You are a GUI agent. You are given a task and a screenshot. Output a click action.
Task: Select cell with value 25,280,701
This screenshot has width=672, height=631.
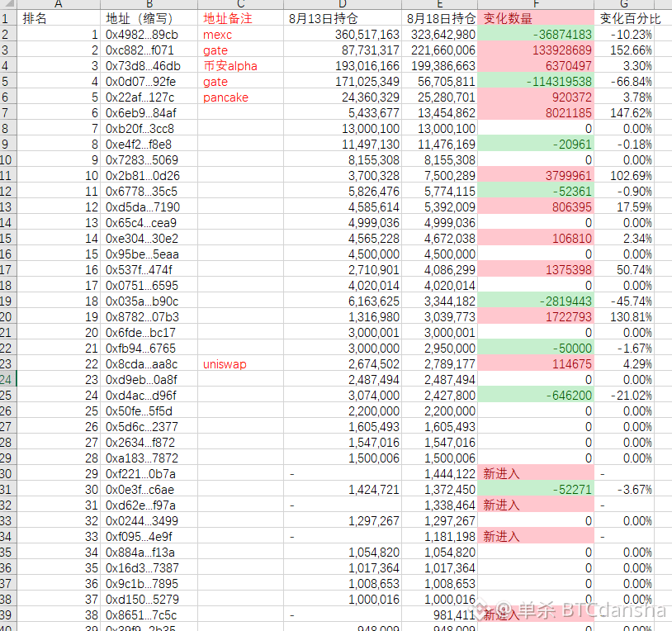click(440, 97)
